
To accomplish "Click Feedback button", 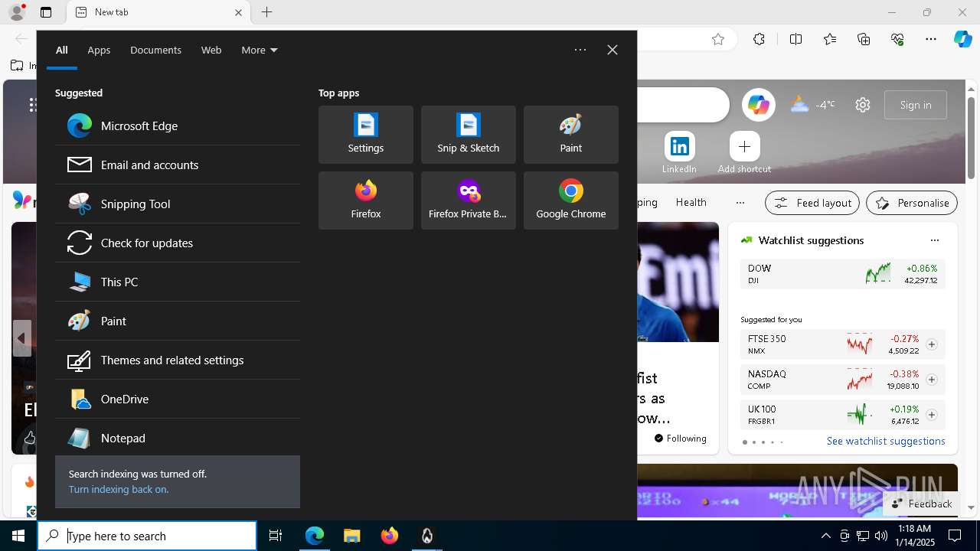I will click(x=922, y=504).
